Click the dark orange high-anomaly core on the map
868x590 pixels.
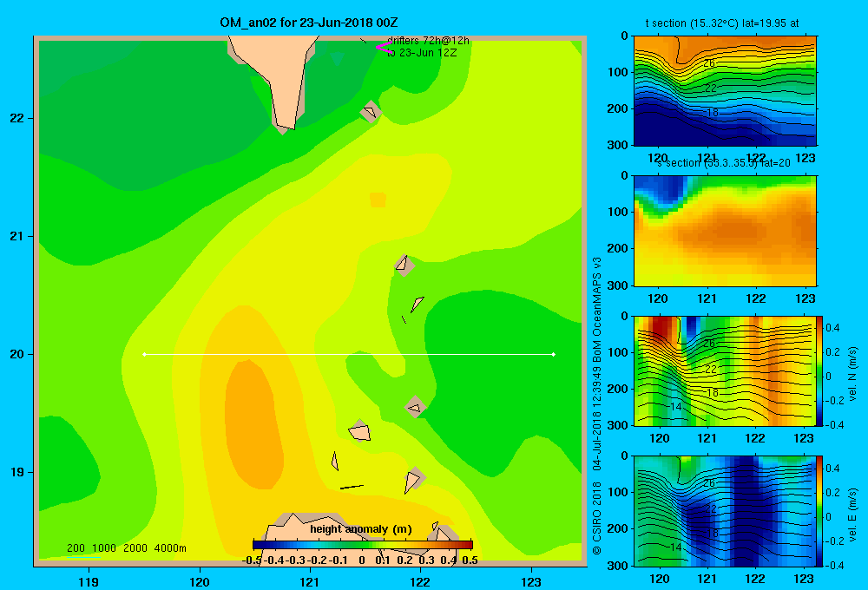pos(253,423)
